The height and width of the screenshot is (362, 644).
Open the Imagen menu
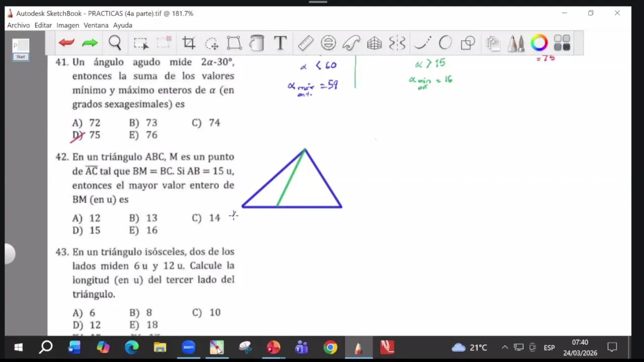point(67,25)
